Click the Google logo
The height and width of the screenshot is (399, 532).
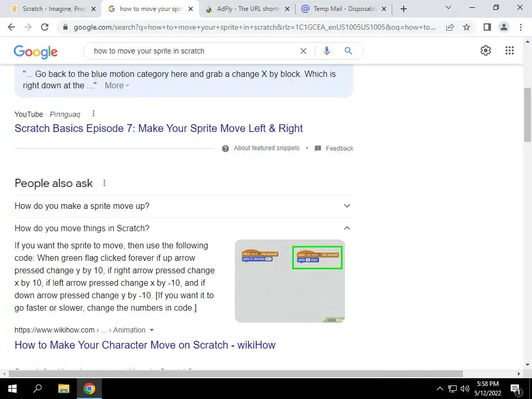pos(36,51)
